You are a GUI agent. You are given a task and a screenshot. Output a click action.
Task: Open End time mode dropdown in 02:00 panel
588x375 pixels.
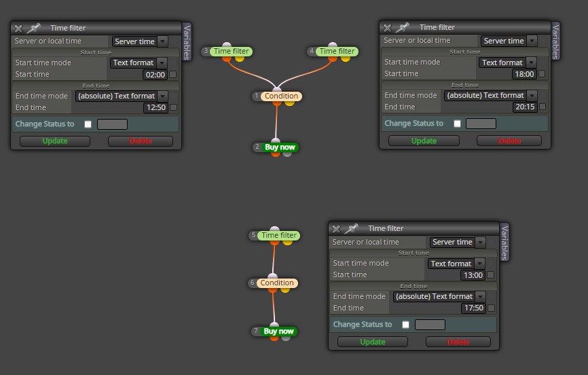click(122, 96)
